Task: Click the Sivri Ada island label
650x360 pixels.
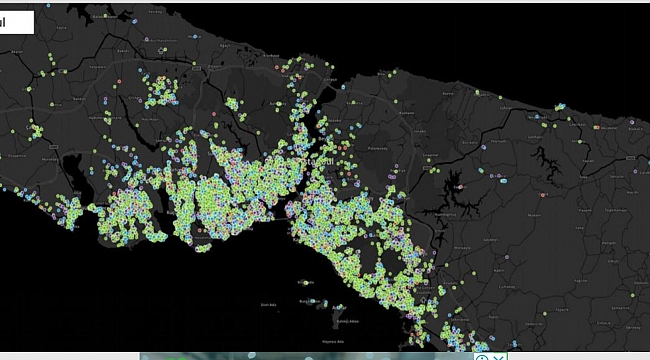Action: coord(268,305)
